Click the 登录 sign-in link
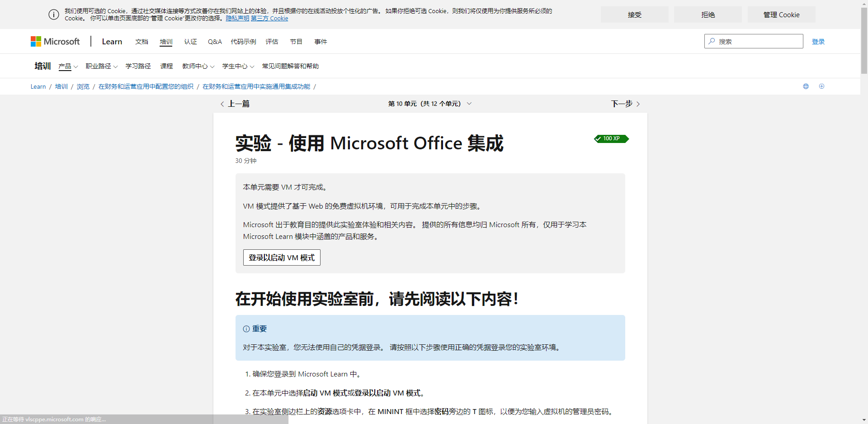Image resolution: width=868 pixels, height=424 pixels. click(818, 42)
